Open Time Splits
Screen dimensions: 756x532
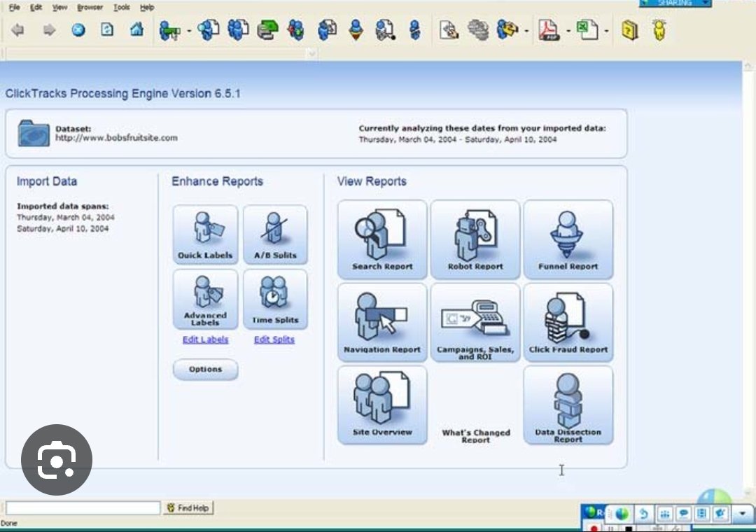click(x=275, y=299)
